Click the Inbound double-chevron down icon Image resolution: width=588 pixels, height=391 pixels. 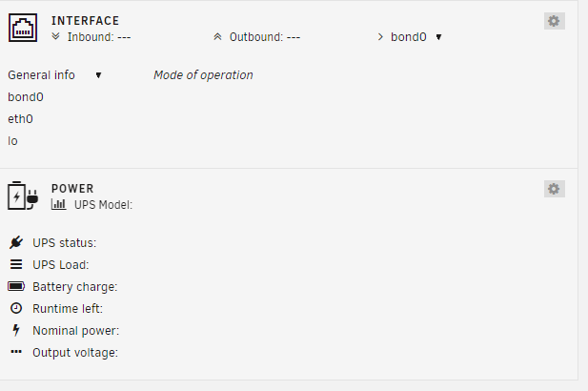tap(56, 36)
